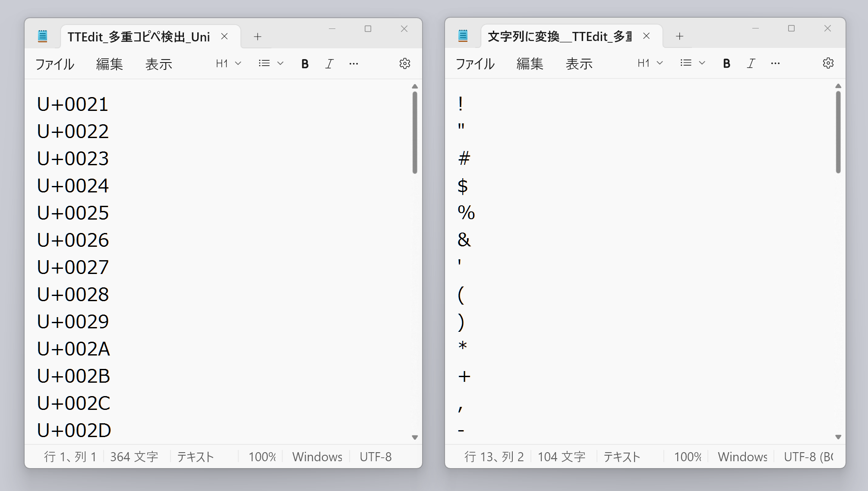Expand list style dropdown in left window

271,64
